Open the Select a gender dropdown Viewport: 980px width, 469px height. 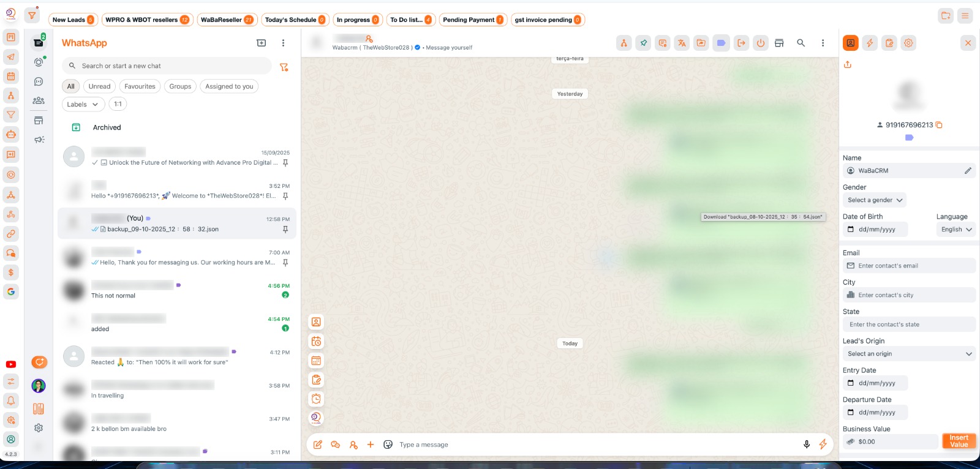coord(874,200)
